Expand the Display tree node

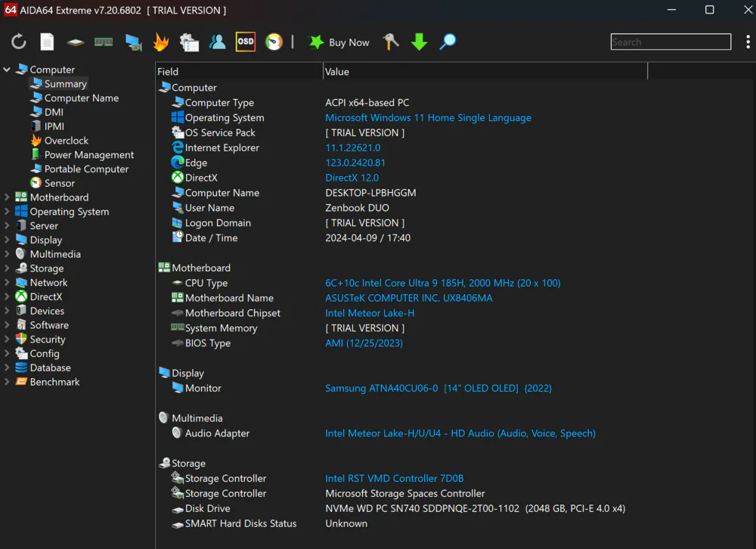pyautogui.click(x=7, y=240)
